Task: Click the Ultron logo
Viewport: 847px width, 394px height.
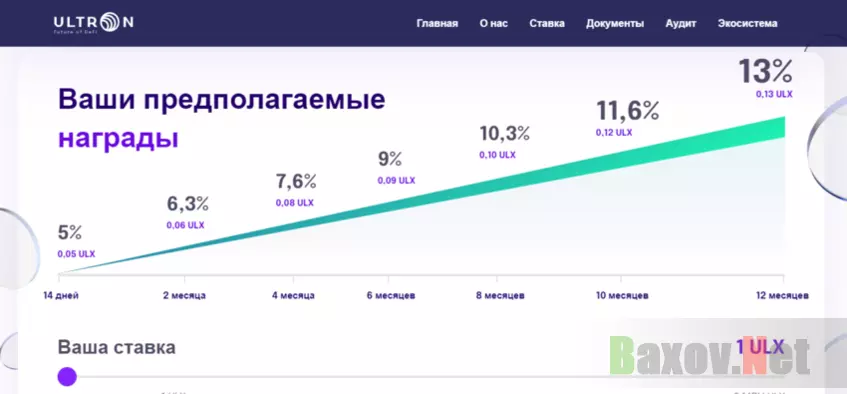Action: (x=93, y=23)
